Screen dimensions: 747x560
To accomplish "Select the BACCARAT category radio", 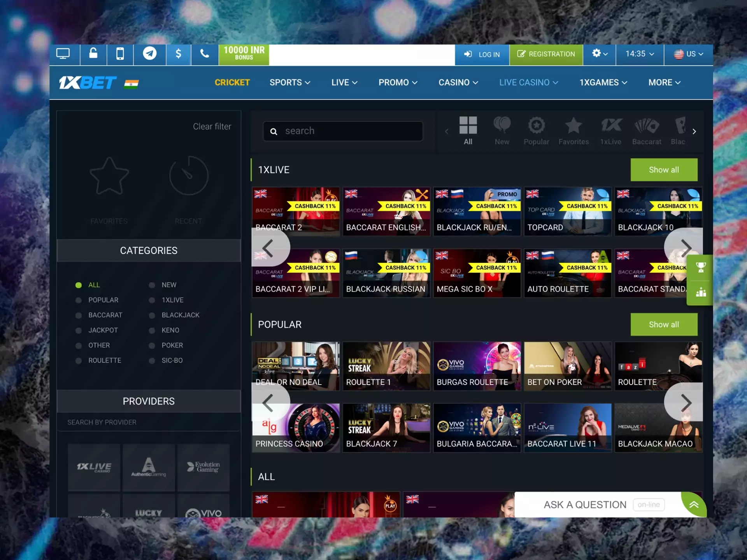I will coord(79,315).
